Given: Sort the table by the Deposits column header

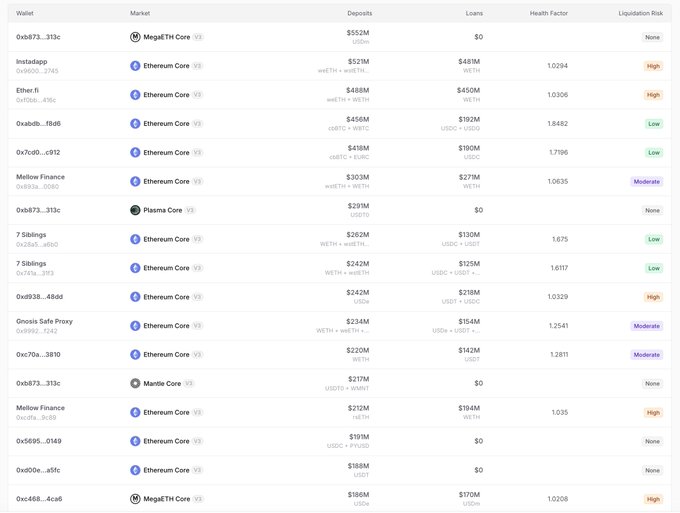Looking at the screenshot, I should [360, 13].
